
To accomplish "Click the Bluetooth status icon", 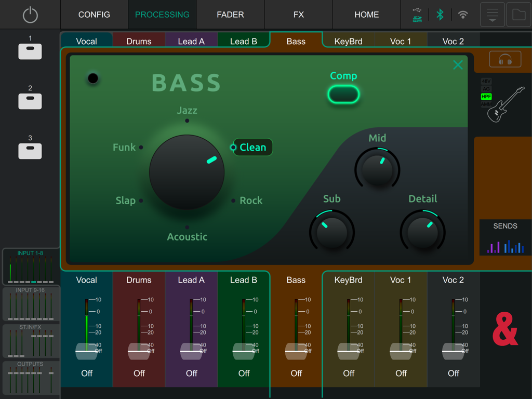I will [x=440, y=15].
